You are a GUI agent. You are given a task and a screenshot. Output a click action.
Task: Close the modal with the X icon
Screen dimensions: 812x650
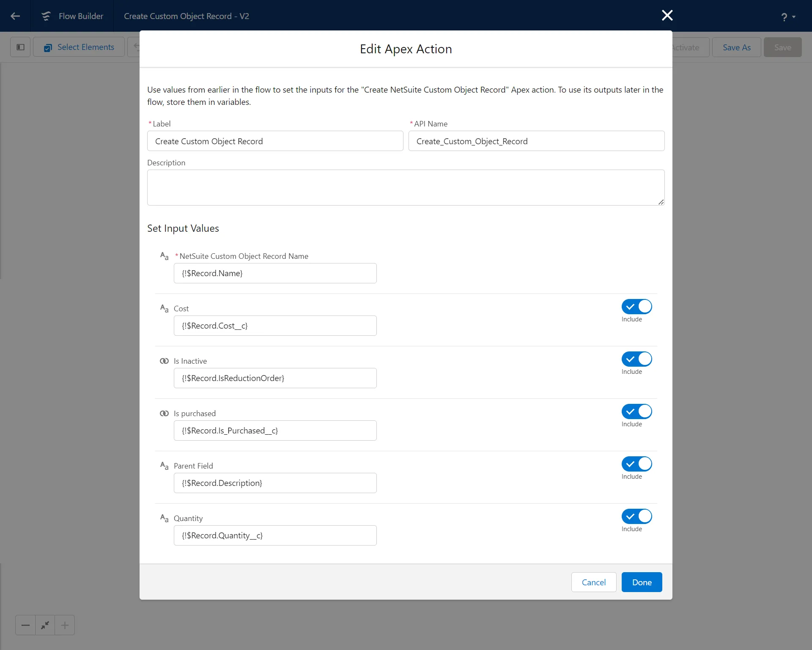point(667,16)
